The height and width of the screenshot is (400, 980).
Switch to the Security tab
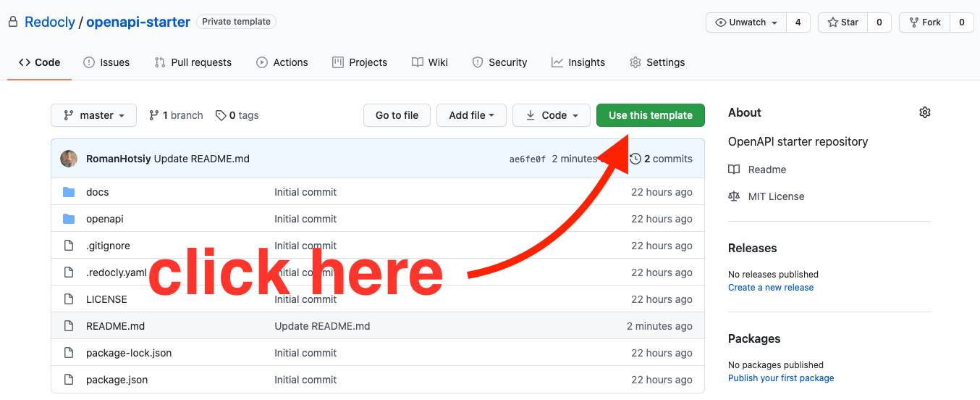pos(499,62)
